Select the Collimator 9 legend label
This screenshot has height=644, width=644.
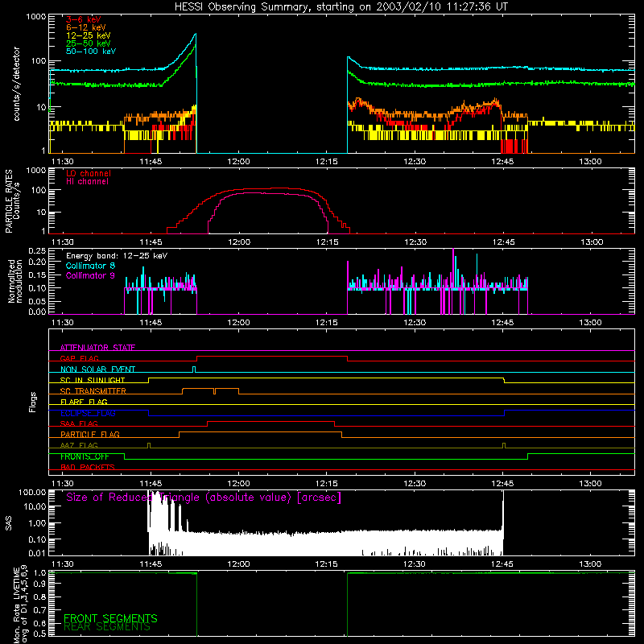(x=90, y=275)
